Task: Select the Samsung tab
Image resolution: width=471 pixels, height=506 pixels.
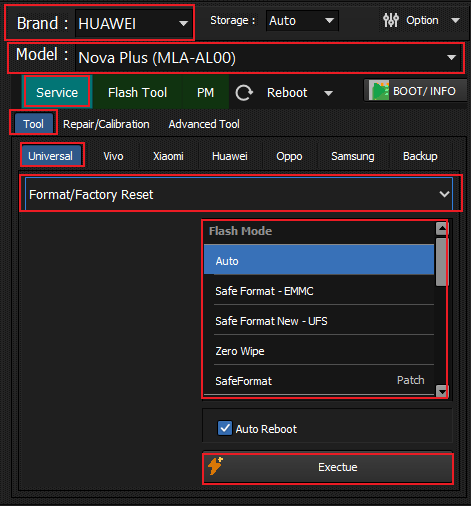Action: pyautogui.click(x=353, y=156)
